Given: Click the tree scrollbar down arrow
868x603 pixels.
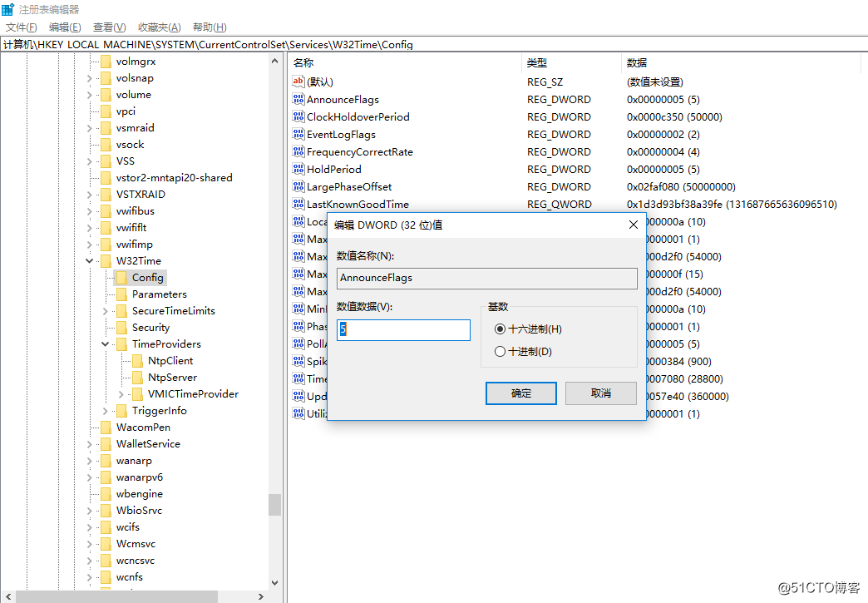Looking at the screenshot, I should pos(274,582).
